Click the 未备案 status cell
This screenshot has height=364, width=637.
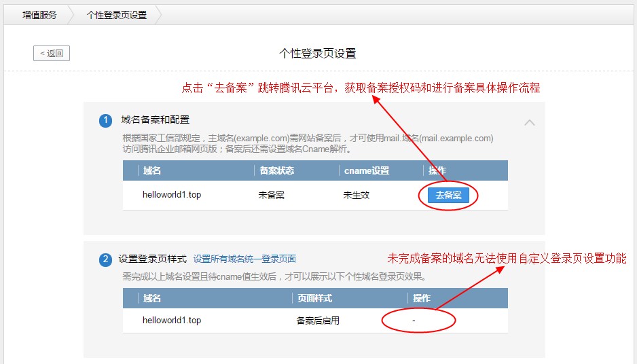point(272,195)
